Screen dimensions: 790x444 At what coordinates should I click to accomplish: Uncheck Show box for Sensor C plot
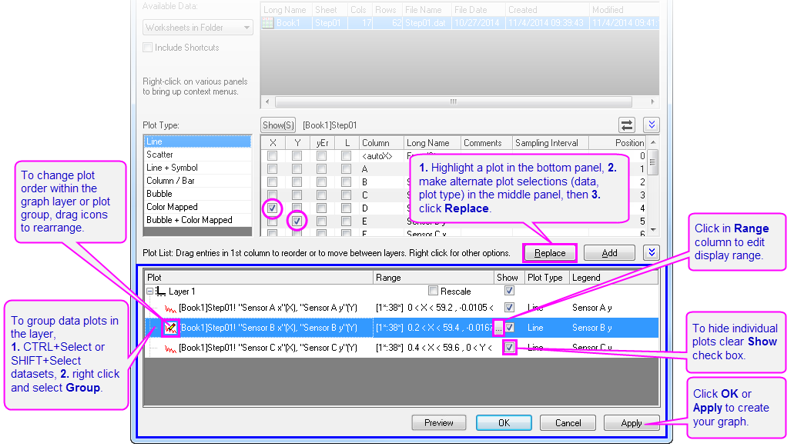(510, 347)
